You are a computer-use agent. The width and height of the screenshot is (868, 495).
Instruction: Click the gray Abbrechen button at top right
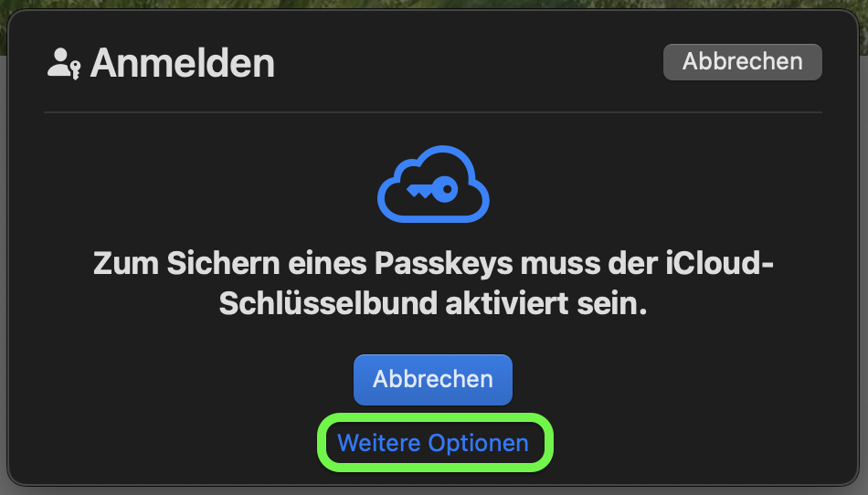tap(742, 62)
